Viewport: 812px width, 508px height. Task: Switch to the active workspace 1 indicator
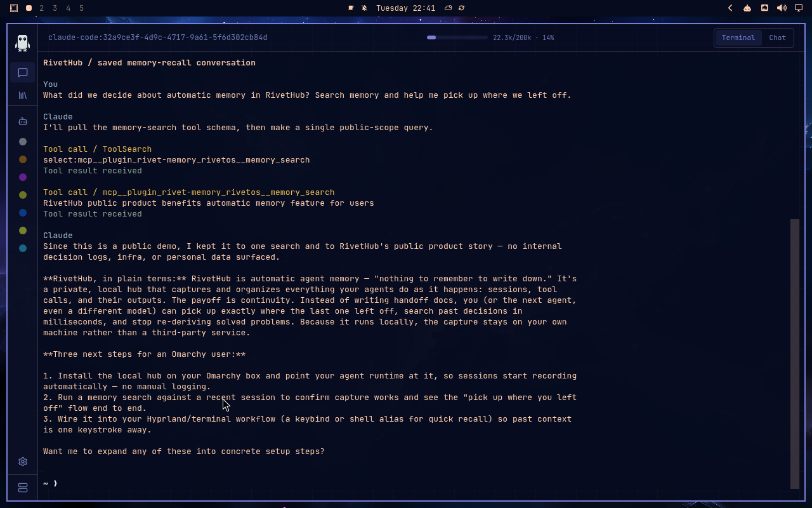[x=29, y=8]
